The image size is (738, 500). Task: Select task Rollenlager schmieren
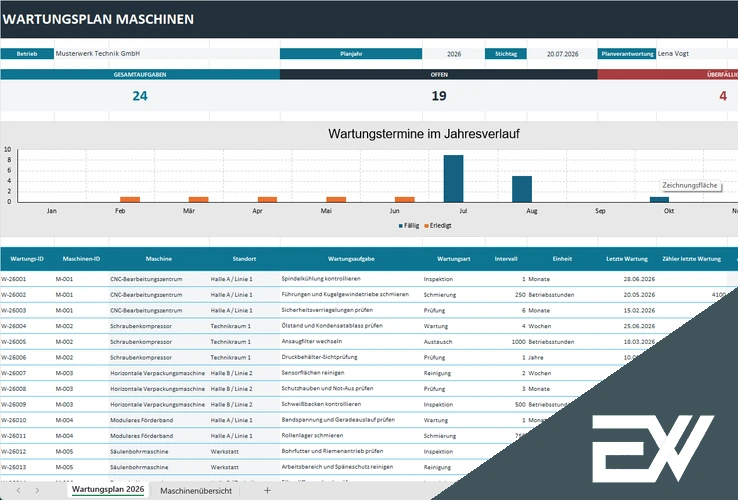click(x=351, y=436)
